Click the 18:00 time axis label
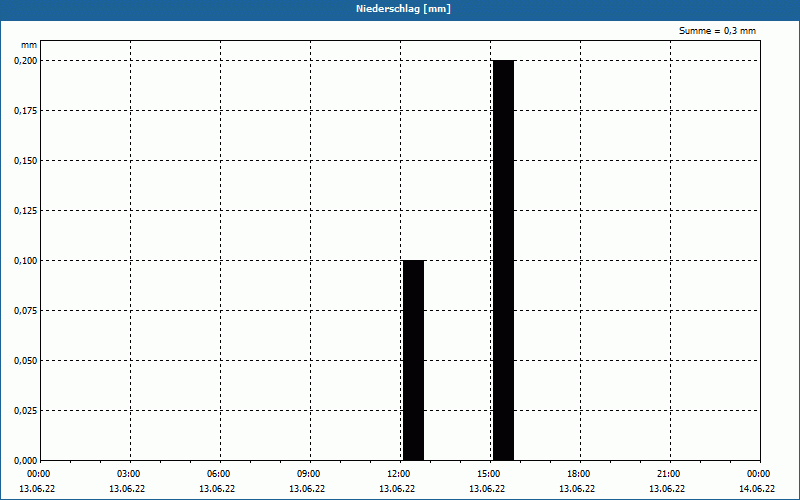 click(579, 474)
